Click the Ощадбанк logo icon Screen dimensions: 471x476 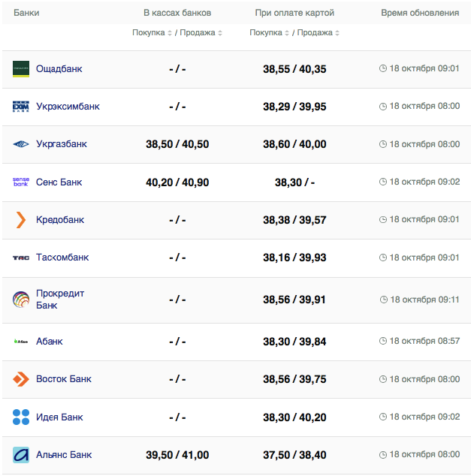pyautogui.click(x=21, y=69)
